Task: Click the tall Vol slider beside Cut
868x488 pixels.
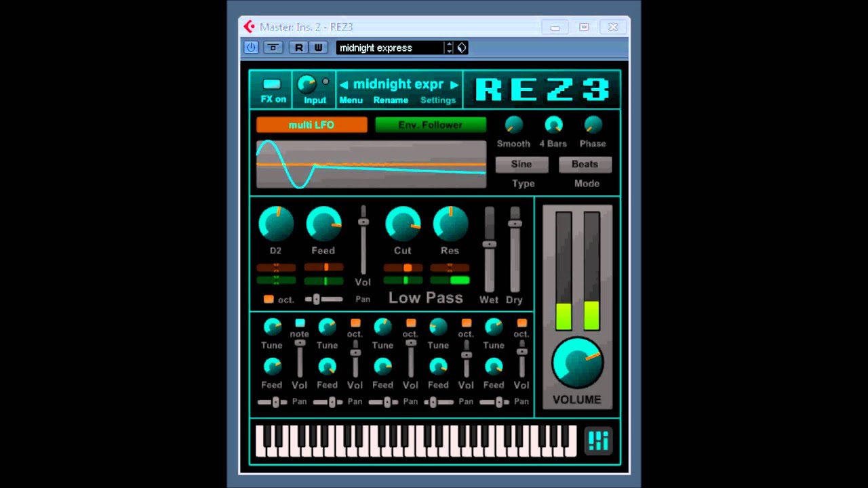Action: 363,241
